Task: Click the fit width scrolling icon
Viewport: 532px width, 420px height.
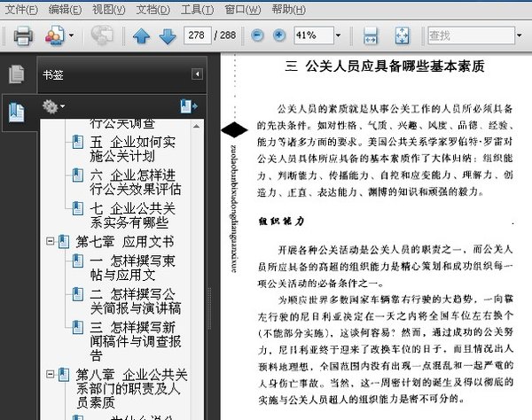Action: pyautogui.click(x=370, y=35)
